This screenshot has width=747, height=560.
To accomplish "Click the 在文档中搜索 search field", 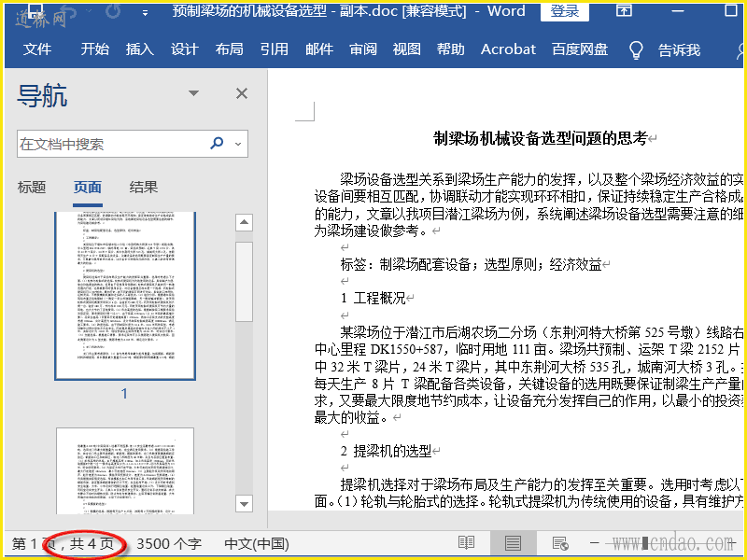I will click(133, 144).
